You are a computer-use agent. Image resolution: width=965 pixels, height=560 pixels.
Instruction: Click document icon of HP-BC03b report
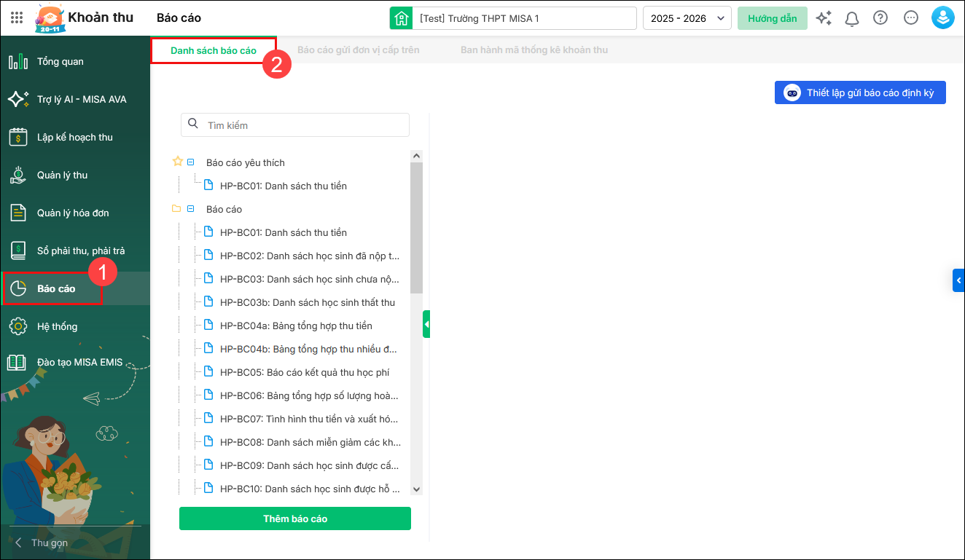(x=208, y=301)
